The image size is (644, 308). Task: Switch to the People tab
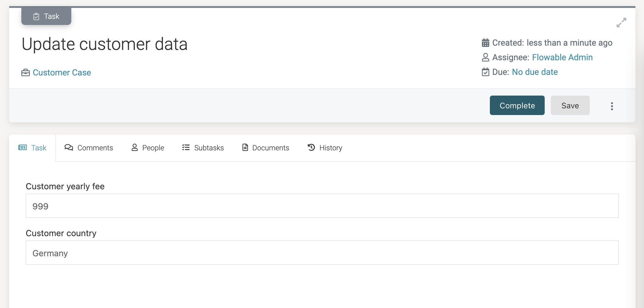tap(153, 148)
